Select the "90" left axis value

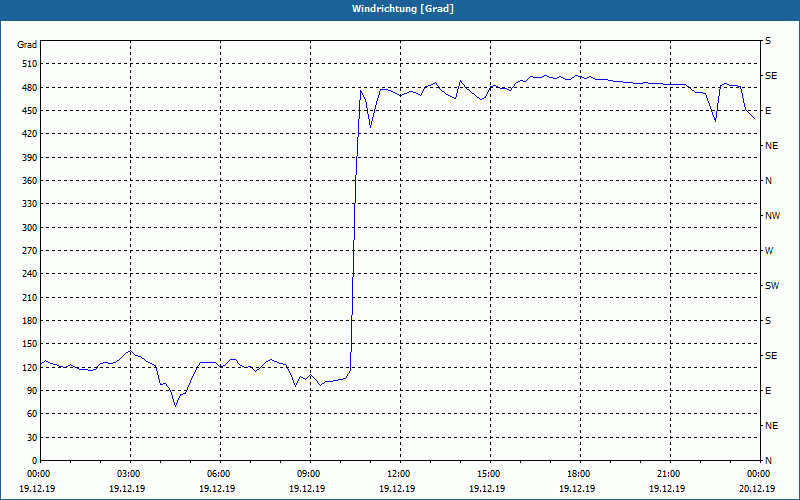coord(32,391)
